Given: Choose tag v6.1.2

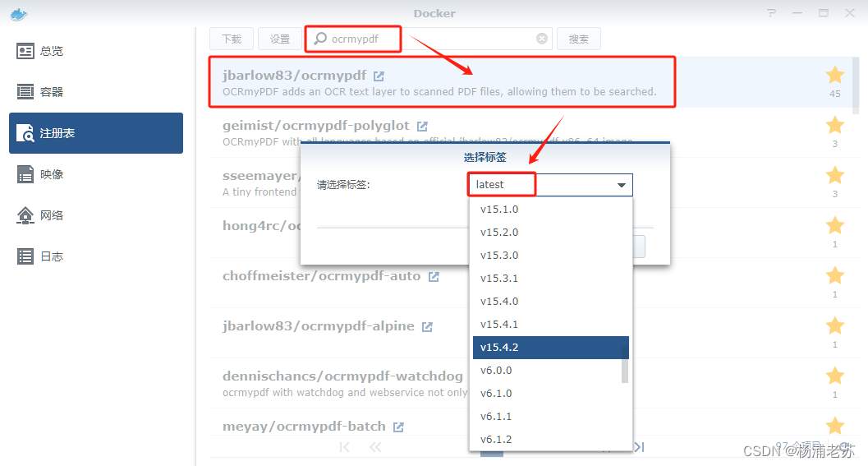Looking at the screenshot, I should point(551,440).
